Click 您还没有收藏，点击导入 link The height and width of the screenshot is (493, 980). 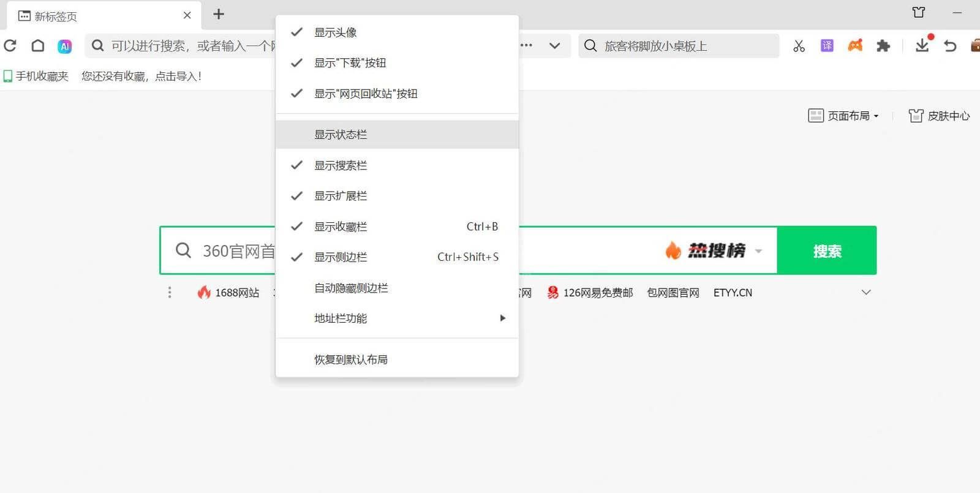pos(141,76)
